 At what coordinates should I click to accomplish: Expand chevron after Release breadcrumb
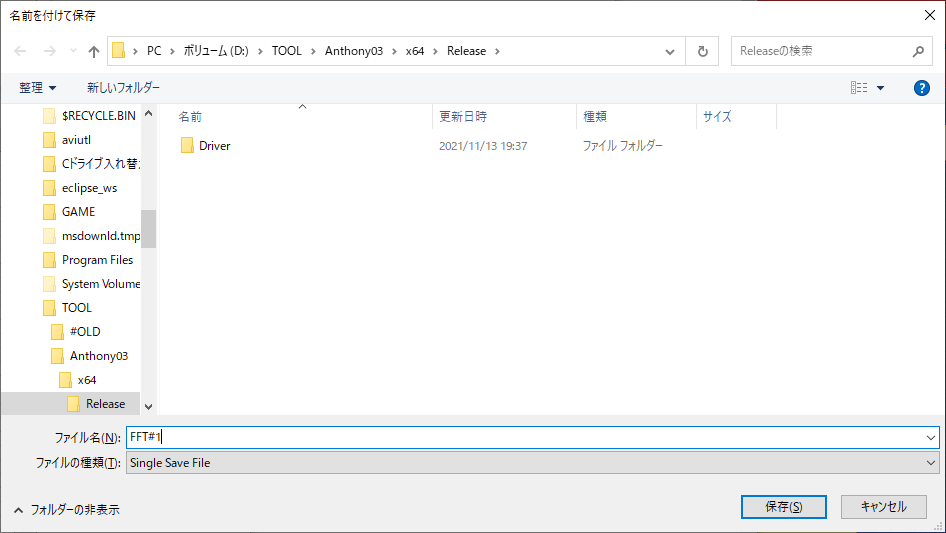[x=497, y=51]
